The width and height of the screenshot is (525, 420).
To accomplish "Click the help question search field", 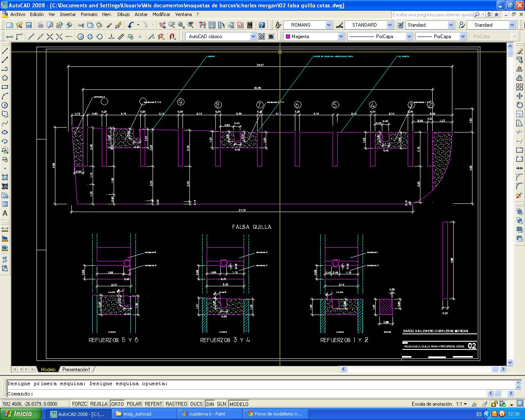I will (432, 14).
